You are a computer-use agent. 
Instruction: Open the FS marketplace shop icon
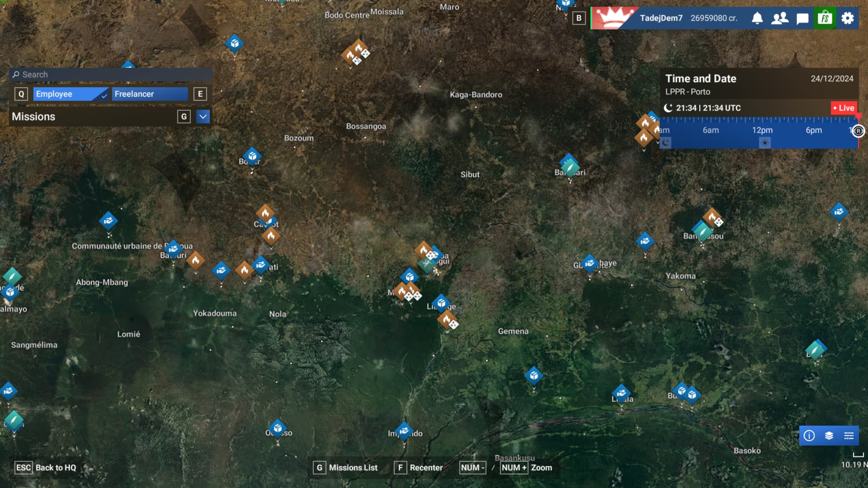click(825, 18)
